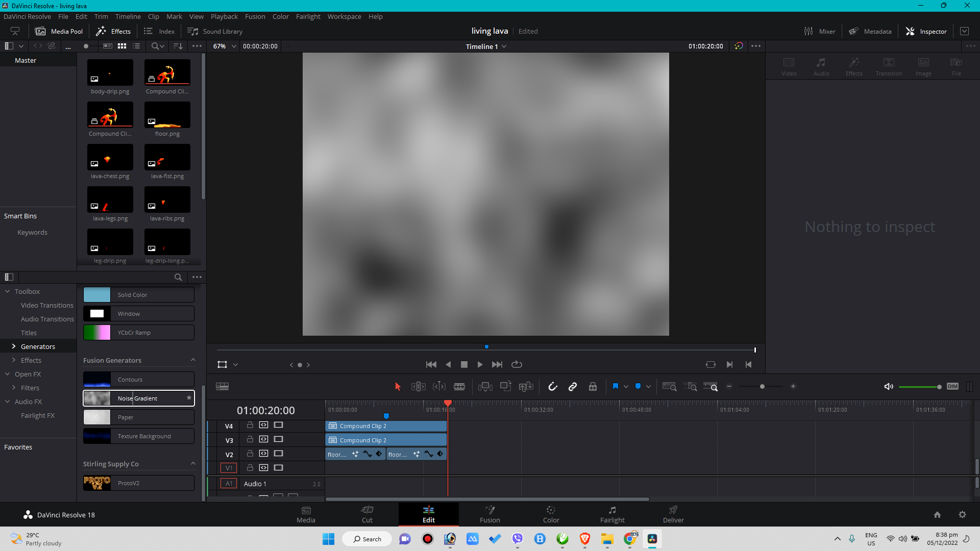Open marker color dropdown arrow
The image size is (980, 551).
tap(648, 387)
